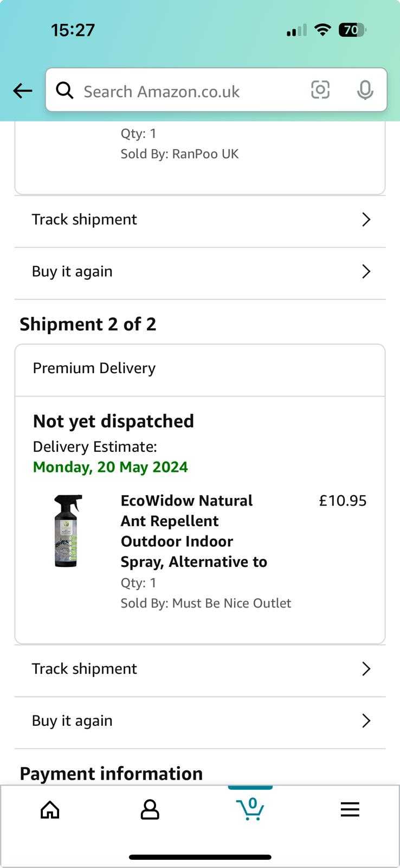Expand first Buy it again chevron

366,271
